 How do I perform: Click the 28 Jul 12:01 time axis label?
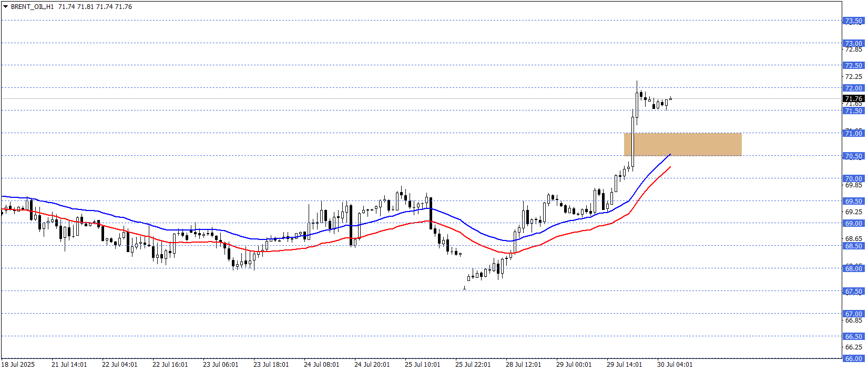click(524, 364)
